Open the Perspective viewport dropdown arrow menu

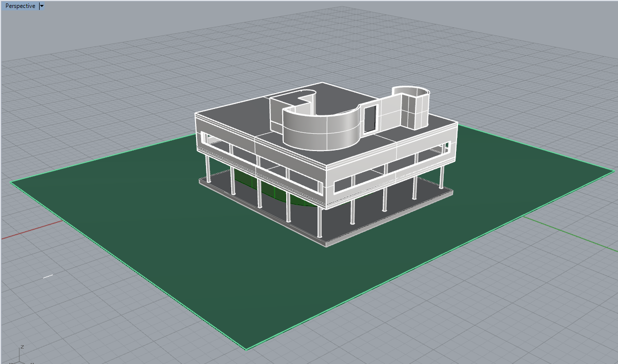click(42, 6)
